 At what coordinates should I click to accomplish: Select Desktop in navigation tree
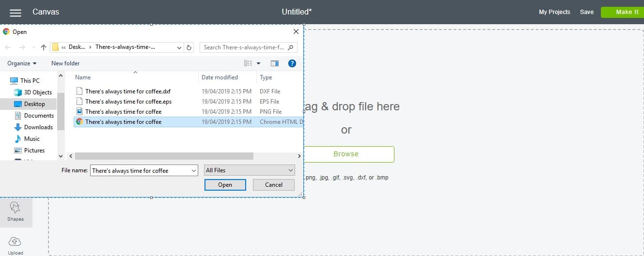pos(29,104)
